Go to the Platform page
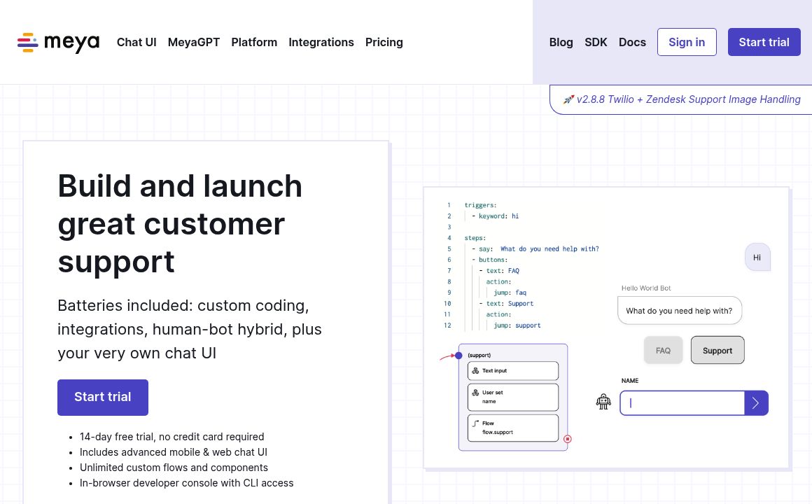The image size is (812, 504). point(254,42)
